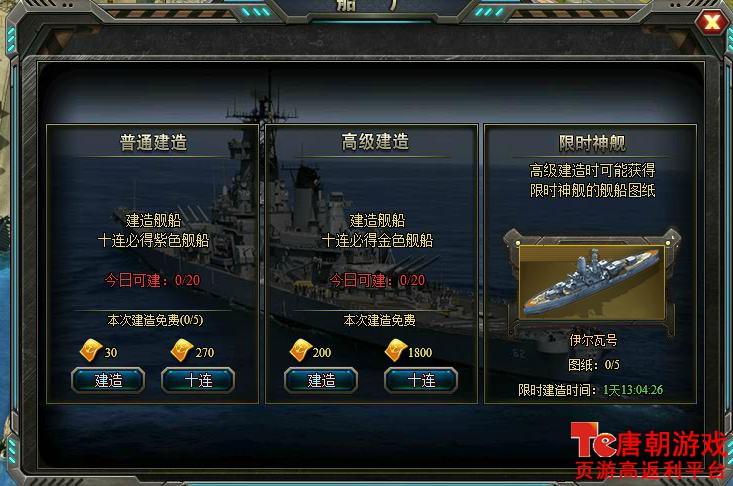Close the shipyard window with red X
This screenshot has height=486, width=733.
click(711, 22)
